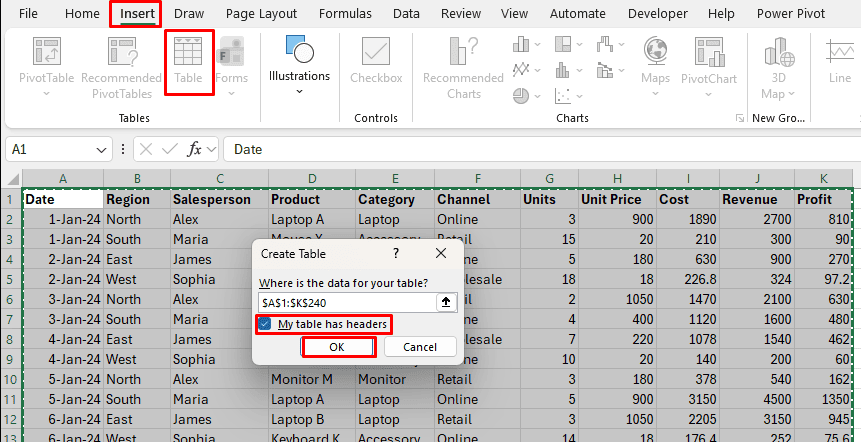The width and height of the screenshot is (861, 442).
Task: Click the Sophia cell in row 5
Action: pos(219,279)
